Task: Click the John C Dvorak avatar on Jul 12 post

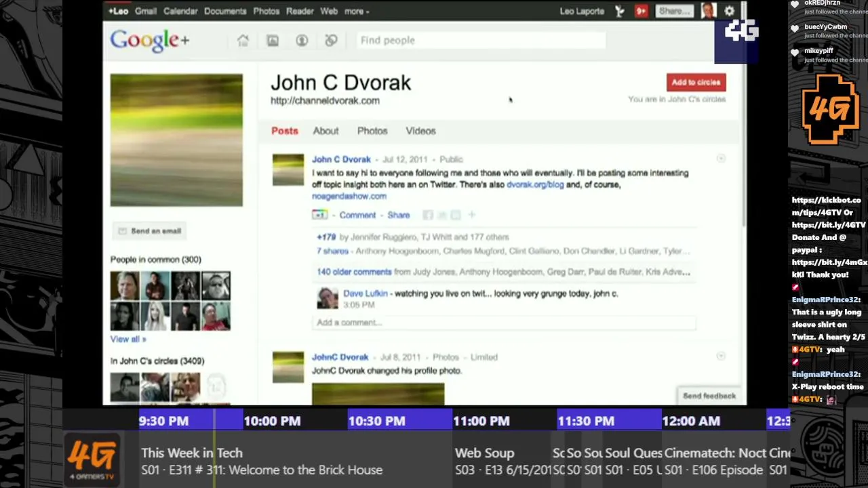Action: pos(288,169)
